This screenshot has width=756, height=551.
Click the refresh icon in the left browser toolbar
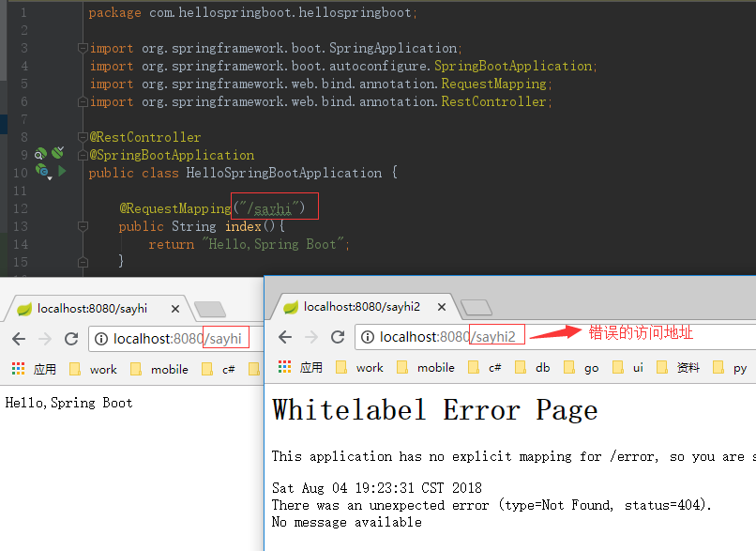[71, 340]
